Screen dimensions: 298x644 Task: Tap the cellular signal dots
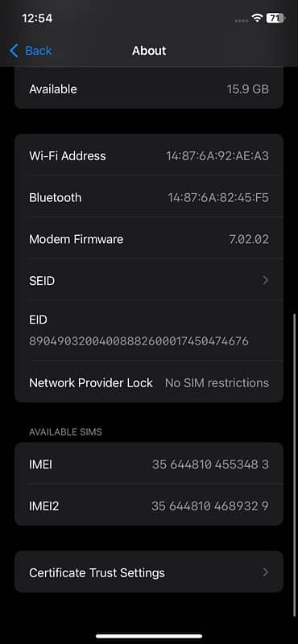[242, 19]
